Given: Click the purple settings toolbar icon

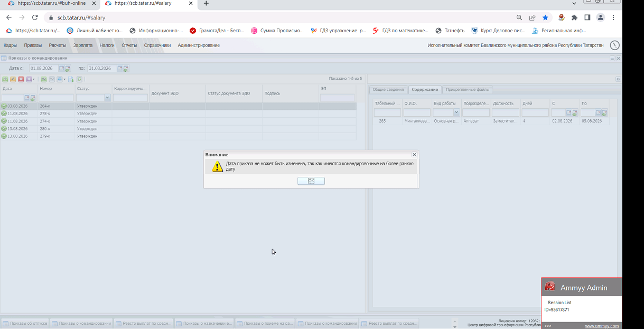Looking at the screenshot, I should 29,79.
